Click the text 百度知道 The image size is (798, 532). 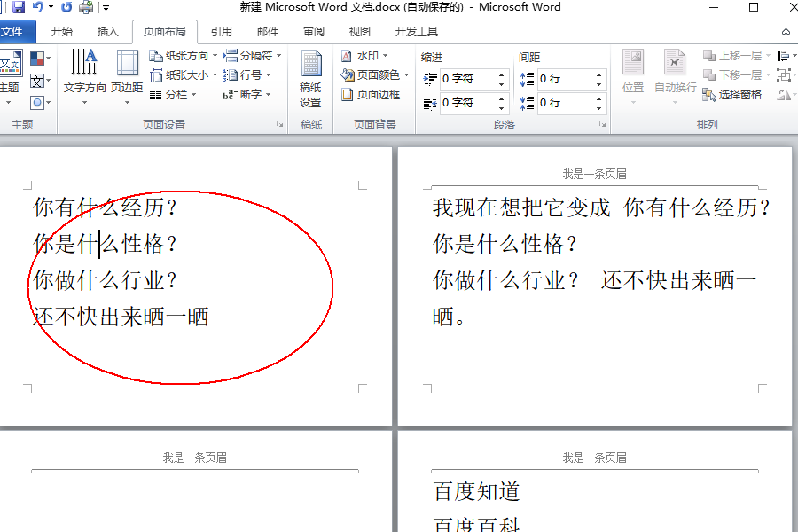tap(477, 492)
